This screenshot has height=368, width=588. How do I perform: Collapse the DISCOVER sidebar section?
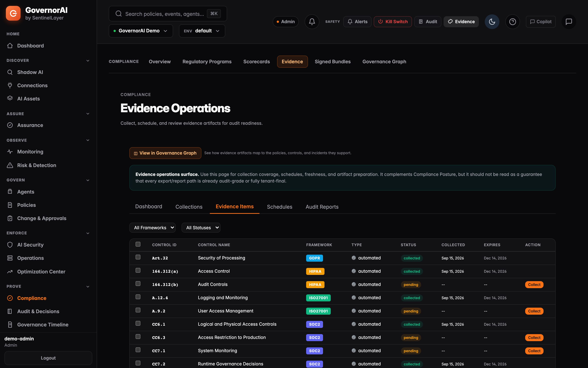(88, 61)
